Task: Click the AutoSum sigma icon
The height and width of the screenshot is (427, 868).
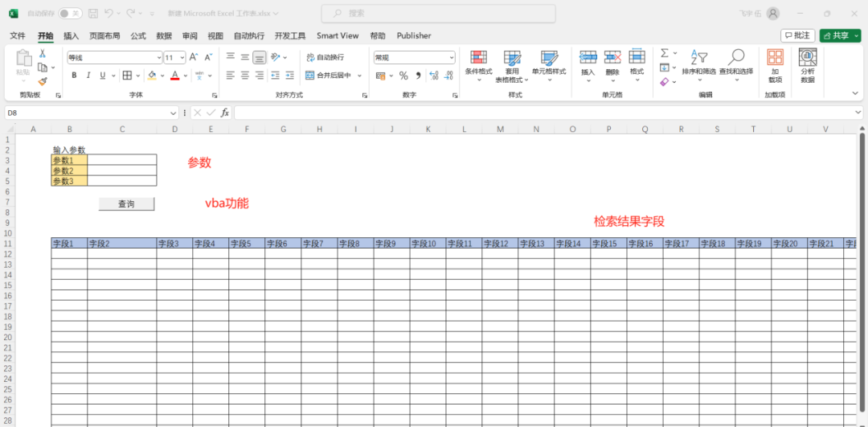Action: pos(665,53)
